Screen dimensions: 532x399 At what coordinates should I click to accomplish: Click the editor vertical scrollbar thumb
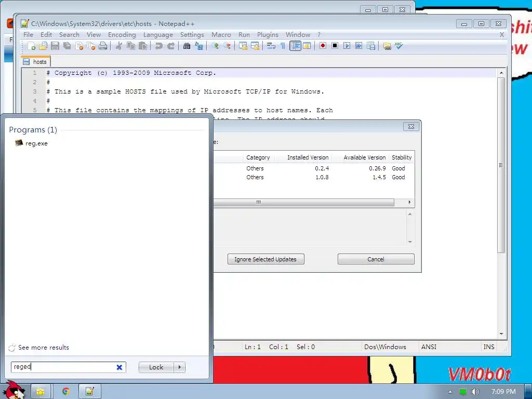(x=501, y=165)
